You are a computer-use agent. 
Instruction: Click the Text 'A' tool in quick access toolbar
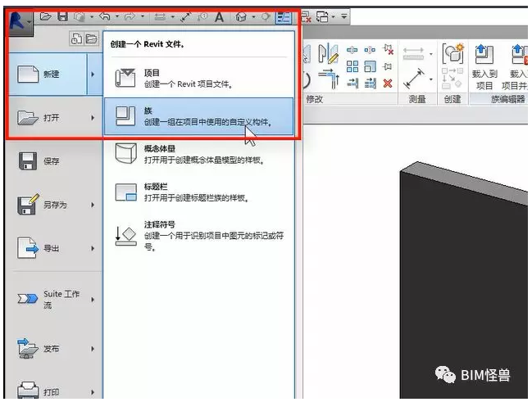point(219,16)
